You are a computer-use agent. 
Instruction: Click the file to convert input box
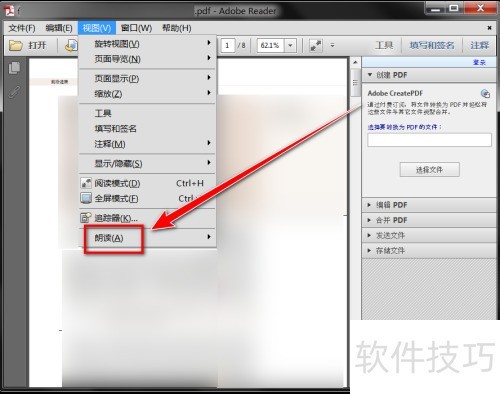[429, 140]
